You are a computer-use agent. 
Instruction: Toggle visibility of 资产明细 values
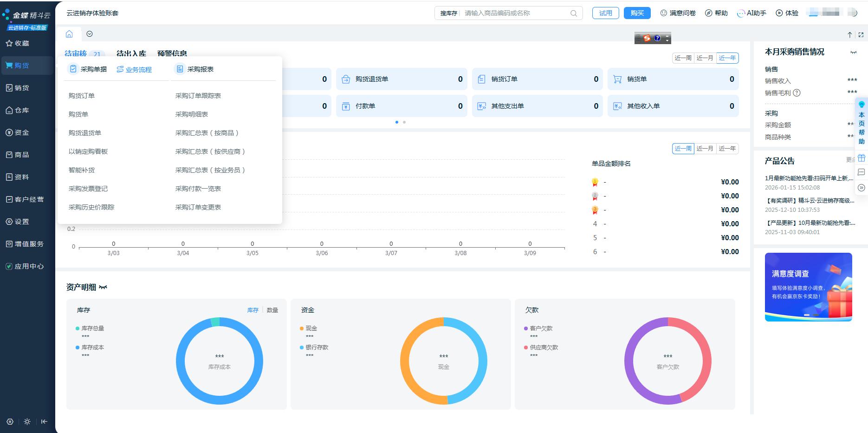103,287
